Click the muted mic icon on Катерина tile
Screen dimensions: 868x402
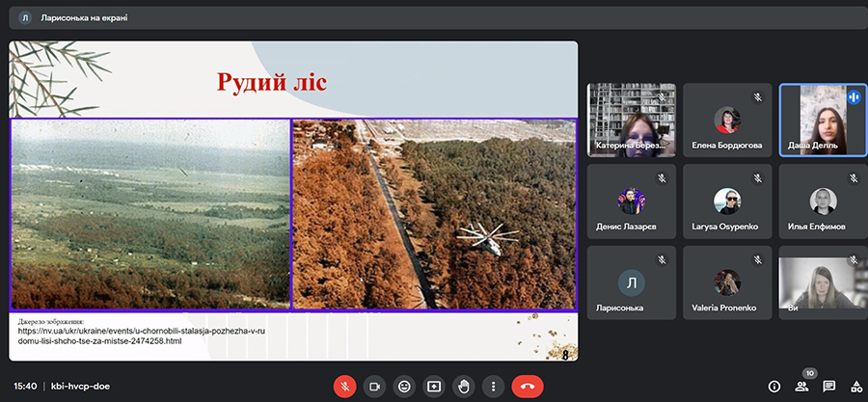[x=662, y=97]
